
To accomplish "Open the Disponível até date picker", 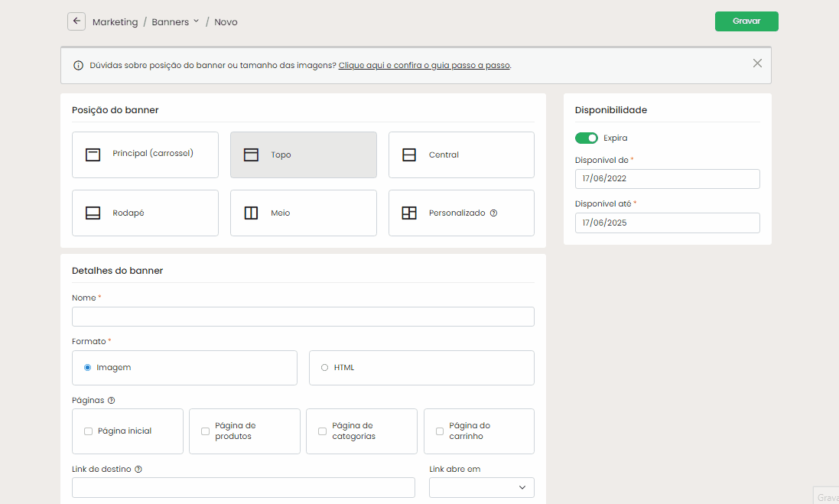I will point(667,223).
